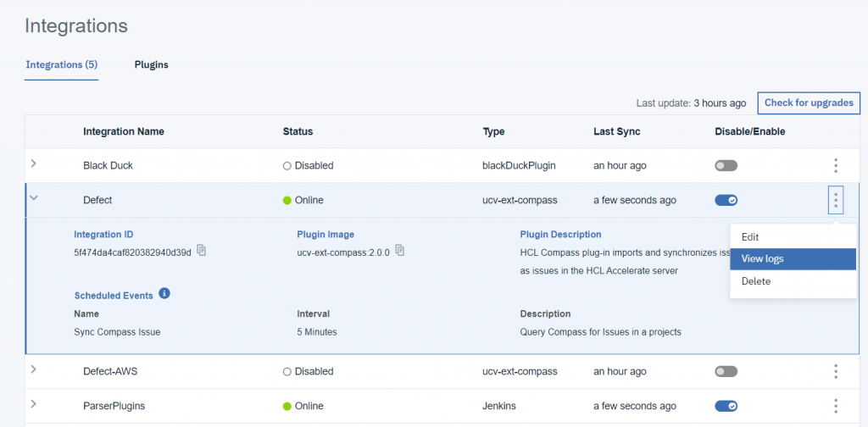This screenshot has width=868, height=427.
Task: Open Defect-AWS row actions menu
Action: pyautogui.click(x=836, y=371)
